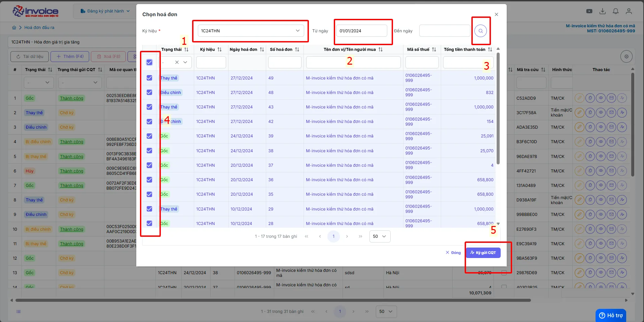Screen dimensions: 644x322
Task: Click the Xoá (F8) button
Action: pyautogui.click(x=108, y=57)
